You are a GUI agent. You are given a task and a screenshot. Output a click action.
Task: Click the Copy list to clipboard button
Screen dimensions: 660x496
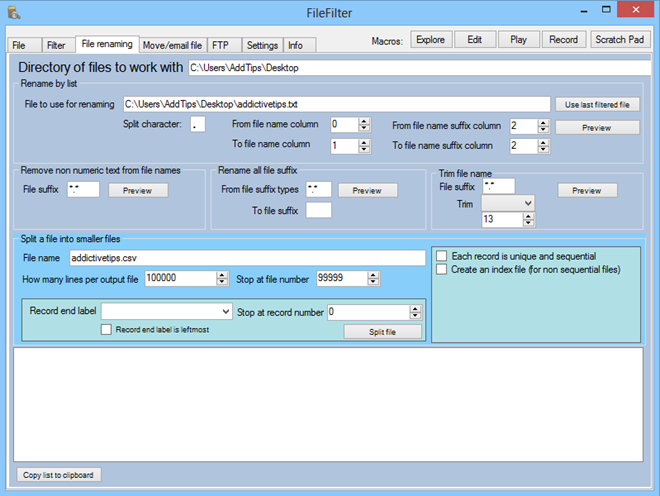[59, 474]
